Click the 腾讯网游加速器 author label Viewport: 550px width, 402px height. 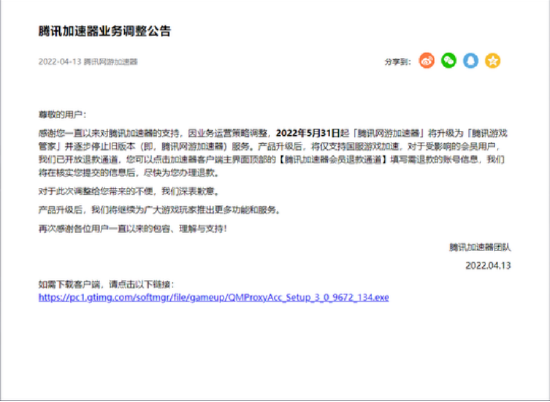tap(110, 62)
